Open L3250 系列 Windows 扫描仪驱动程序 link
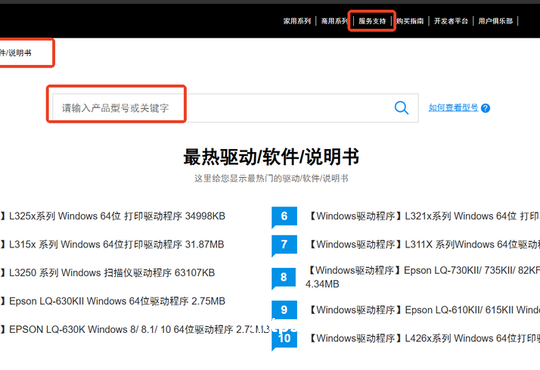Screen dimensions: 540x370 click(x=107, y=273)
